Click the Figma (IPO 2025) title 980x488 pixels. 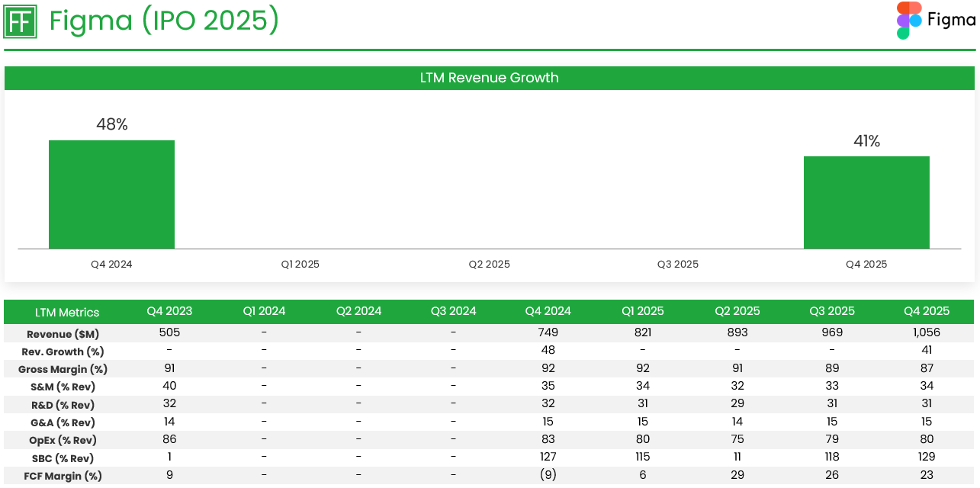point(164,21)
